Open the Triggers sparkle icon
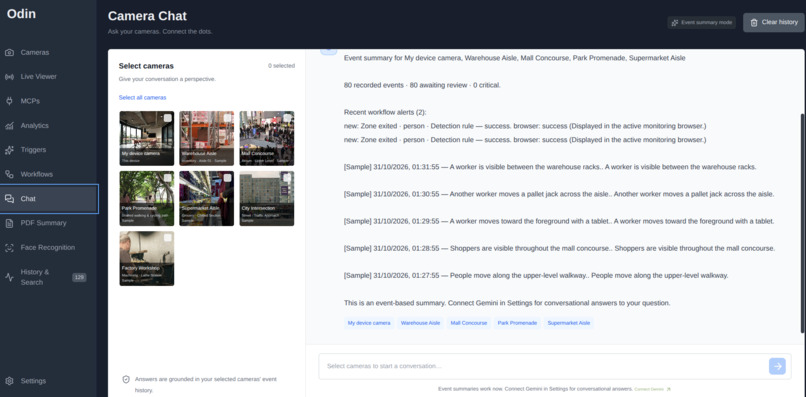The width and height of the screenshot is (806, 397). (9, 150)
